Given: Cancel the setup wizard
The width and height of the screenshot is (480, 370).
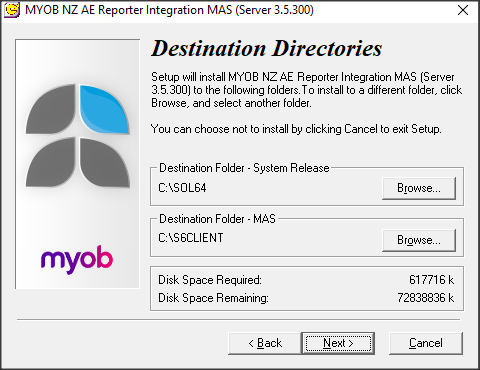Looking at the screenshot, I should [x=426, y=343].
